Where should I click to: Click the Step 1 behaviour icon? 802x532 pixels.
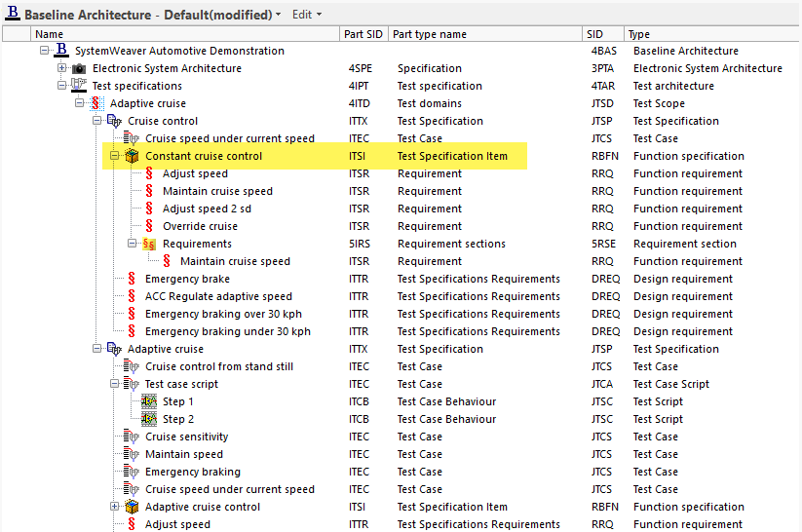point(149,401)
